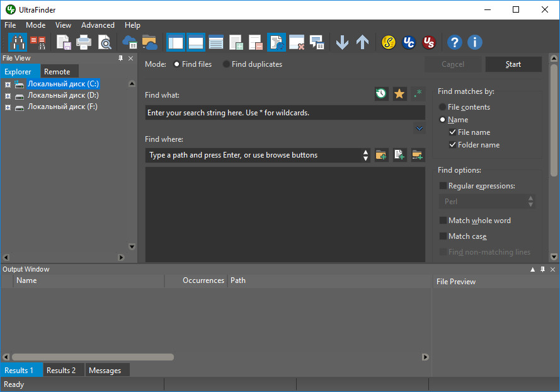Click the cloud folder browse icon
The height and width of the screenshot is (392, 560).
coord(150,42)
